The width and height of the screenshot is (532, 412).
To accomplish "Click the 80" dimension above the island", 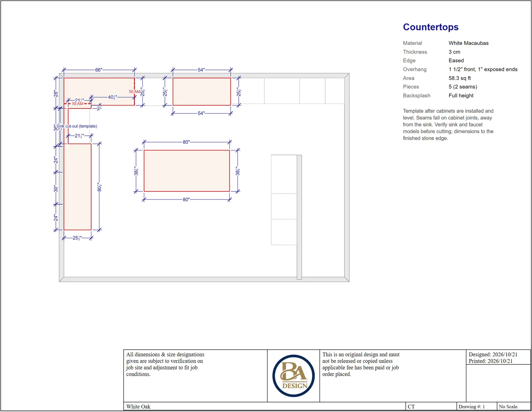I will [x=186, y=142].
